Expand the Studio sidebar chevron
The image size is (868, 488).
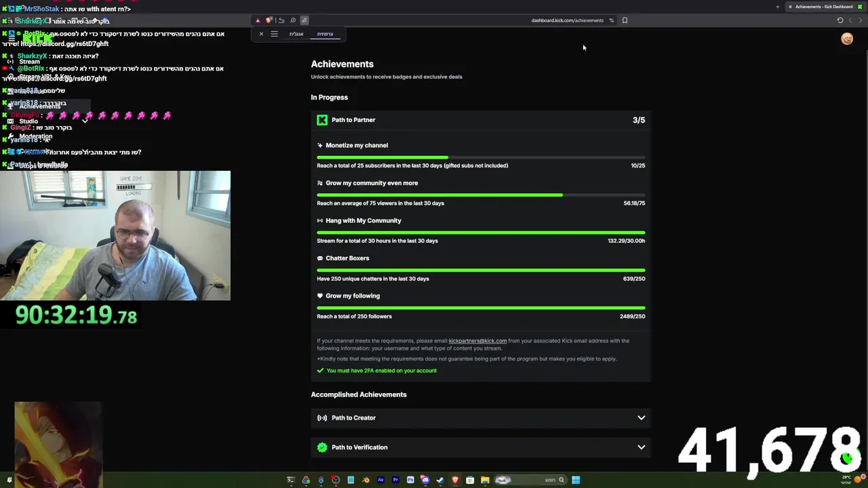click(x=85, y=121)
